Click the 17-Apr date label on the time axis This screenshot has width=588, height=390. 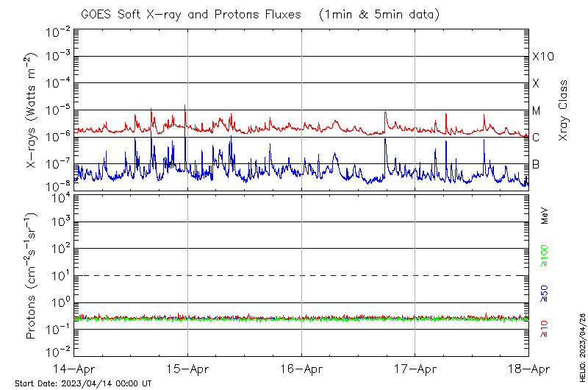pyautogui.click(x=415, y=369)
